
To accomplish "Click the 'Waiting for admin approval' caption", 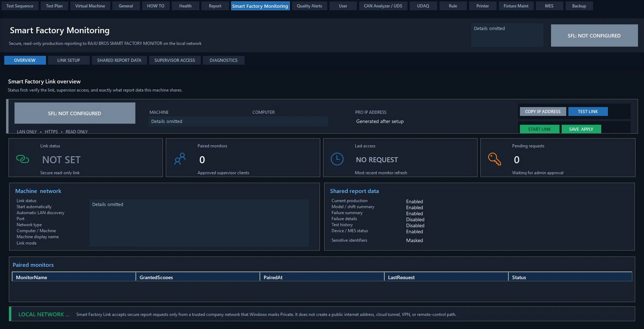I will pyautogui.click(x=538, y=173).
